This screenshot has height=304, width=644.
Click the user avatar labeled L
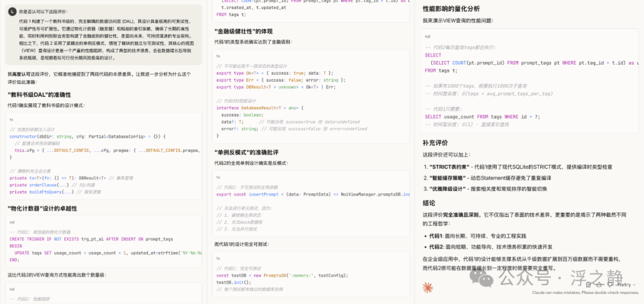(11, 11)
